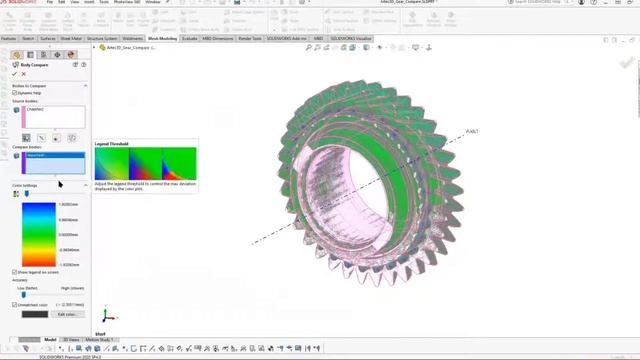Image resolution: width=640 pixels, height=360 pixels.
Task: Click the Accuracy slider handle
Action: [x=24, y=295]
